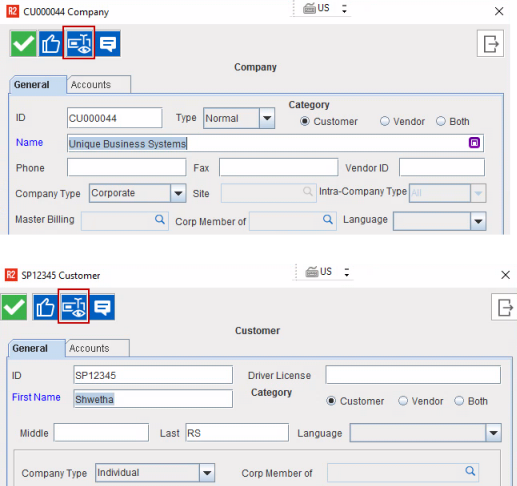Open Company Type dropdown showing Individual

click(x=207, y=473)
